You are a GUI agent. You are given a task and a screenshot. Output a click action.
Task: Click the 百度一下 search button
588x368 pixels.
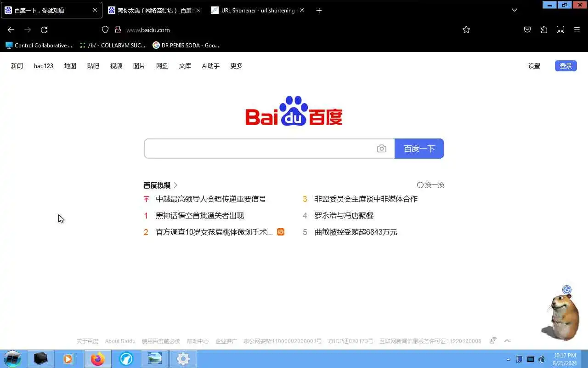(419, 149)
